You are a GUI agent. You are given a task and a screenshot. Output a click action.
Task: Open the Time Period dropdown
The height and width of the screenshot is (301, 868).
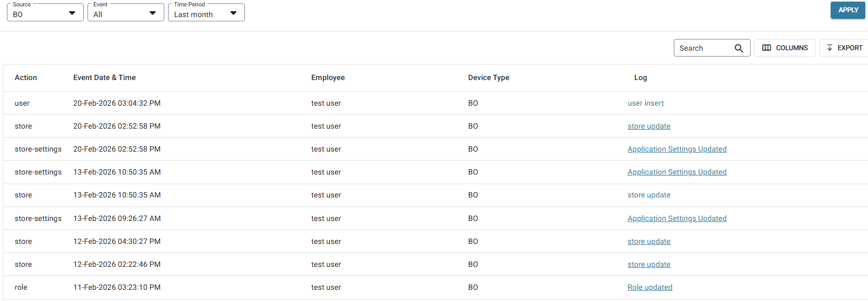[206, 13]
